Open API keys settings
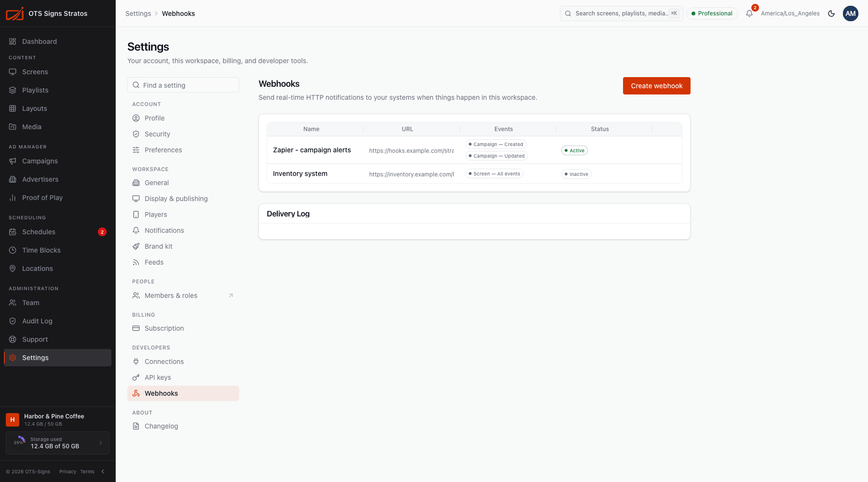The image size is (868, 482). [x=183, y=377]
